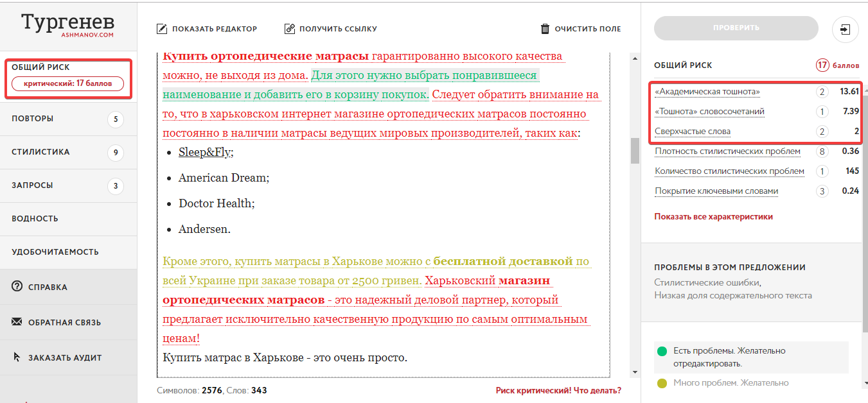The width and height of the screenshot is (868, 403).
Task: Click the green legend dot
Action: [662, 351]
